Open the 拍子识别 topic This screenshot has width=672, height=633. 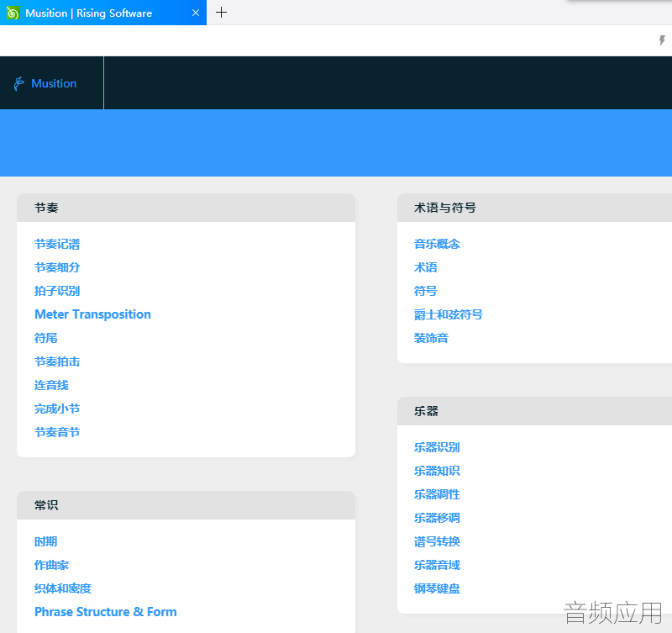click(x=57, y=291)
